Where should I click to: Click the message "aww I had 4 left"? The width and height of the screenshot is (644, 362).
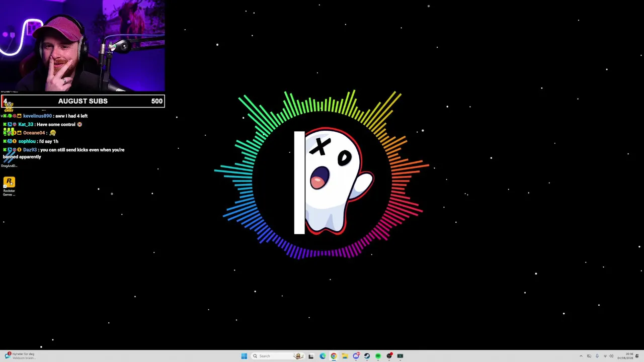click(71, 116)
